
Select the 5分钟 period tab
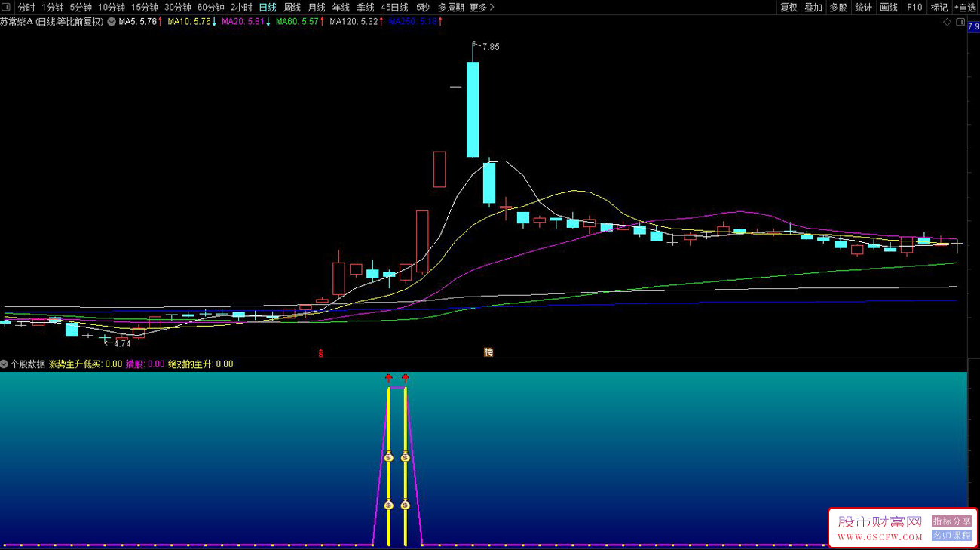coord(81,7)
